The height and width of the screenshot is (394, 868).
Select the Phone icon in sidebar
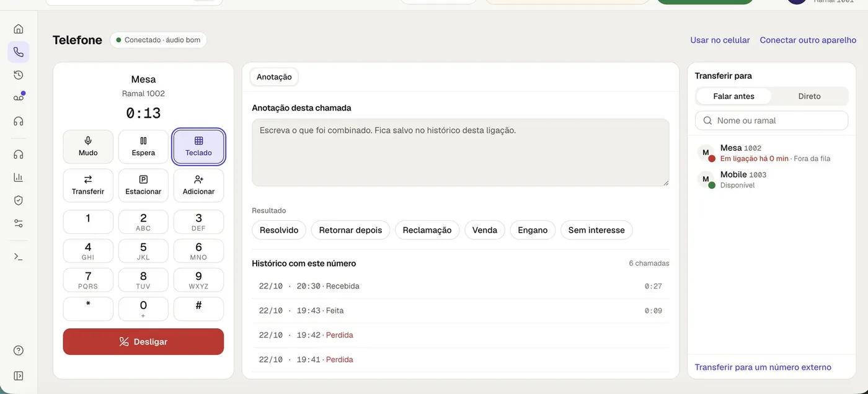point(19,52)
